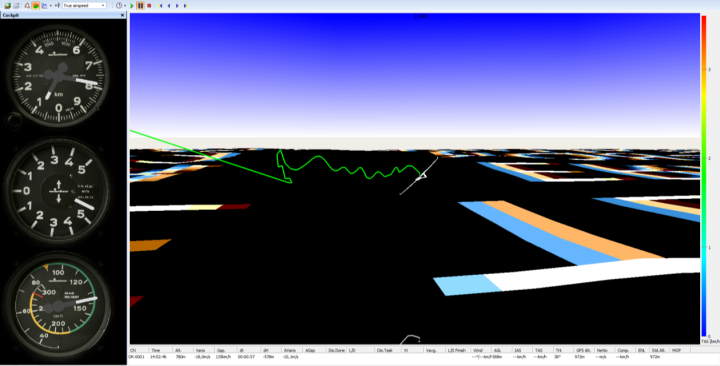This screenshot has height=366, width=720.
Task: Click the Time column header
Action: (x=160, y=350)
